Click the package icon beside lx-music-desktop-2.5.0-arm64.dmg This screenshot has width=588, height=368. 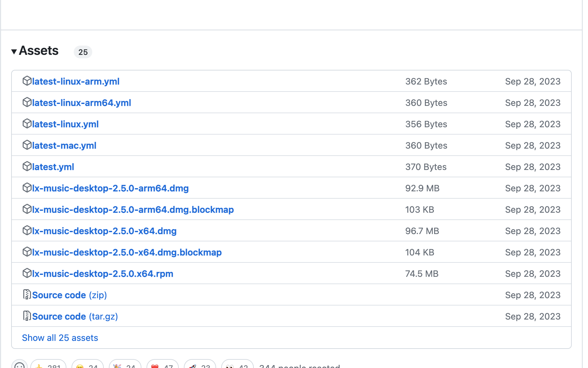(27, 188)
